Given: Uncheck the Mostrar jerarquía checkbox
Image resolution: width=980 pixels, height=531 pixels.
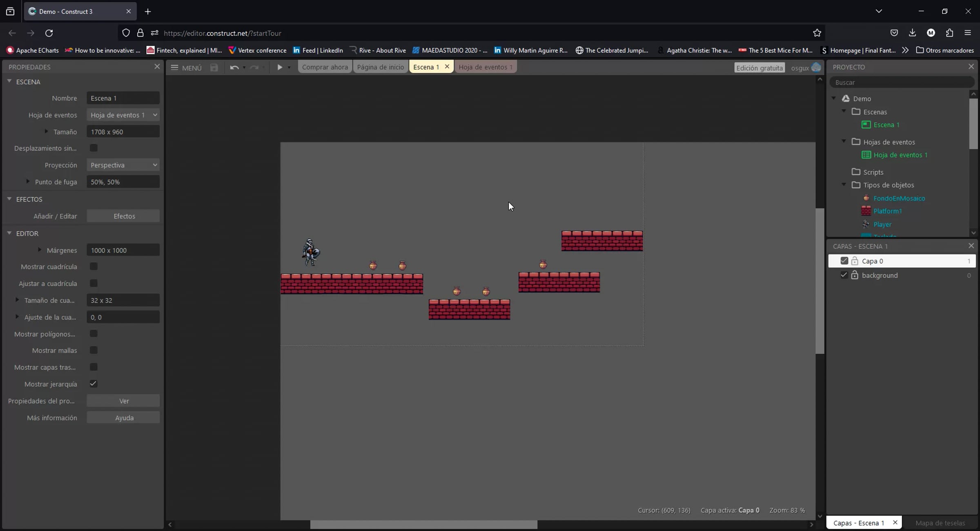Looking at the screenshot, I should click(94, 384).
